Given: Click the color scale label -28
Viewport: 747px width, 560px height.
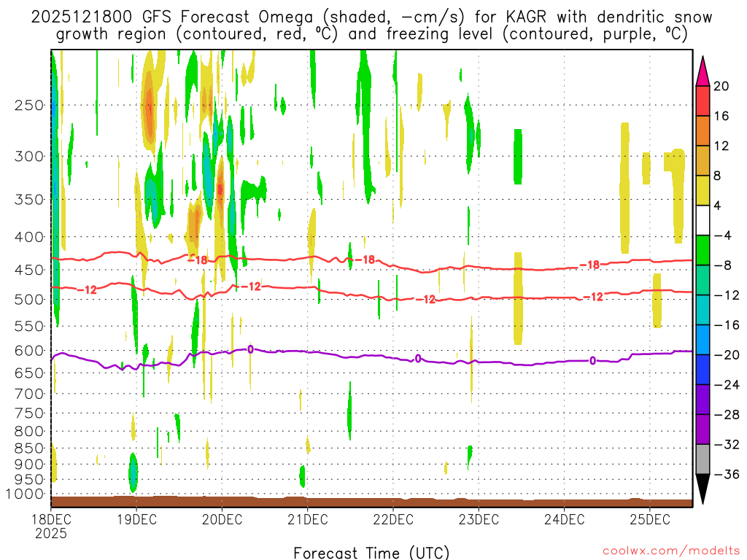Looking at the screenshot, I should click(x=727, y=415).
